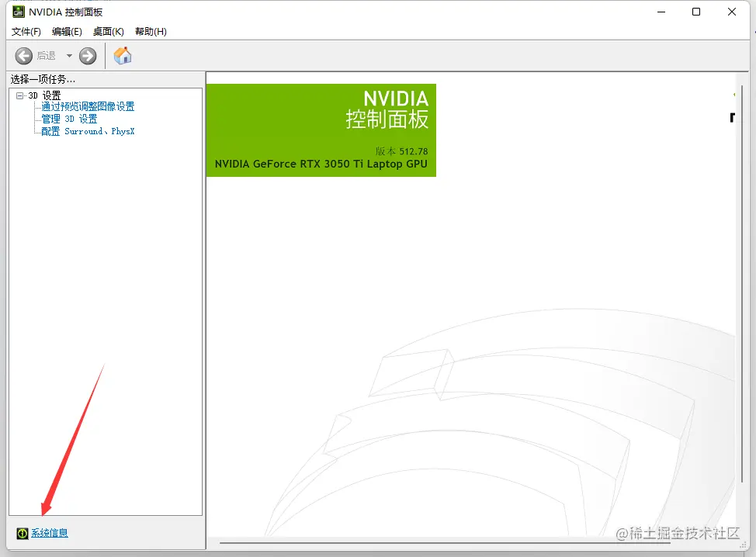
Task: Click the NVIDIA GeForce RTX 3050 Ti Laptop GPU text
Action: [x=321, y=164]
